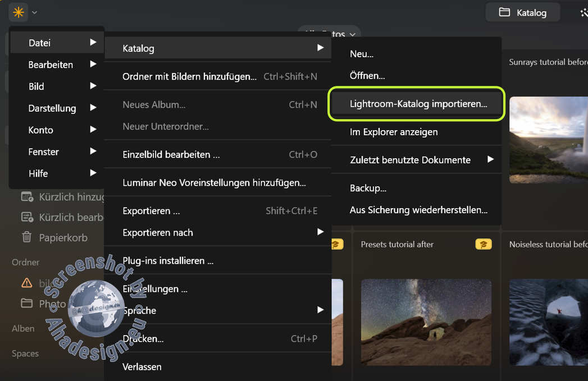Choose Verlassen to quit
The image size is (588, 381).
pos(218,367)
